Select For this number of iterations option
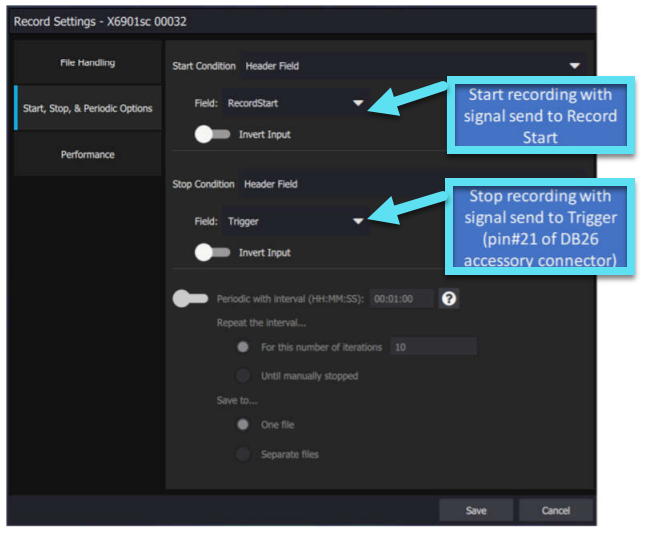 click(x=242, y=347)
